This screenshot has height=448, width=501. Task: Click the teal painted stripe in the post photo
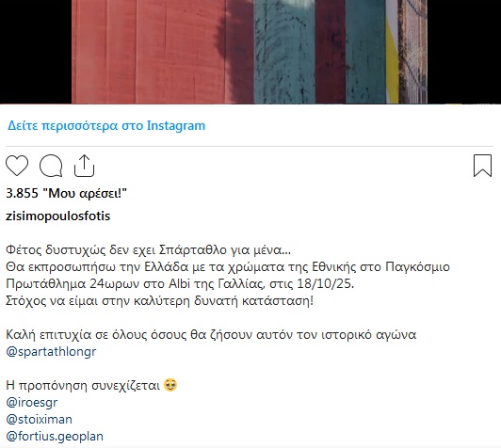284,52
